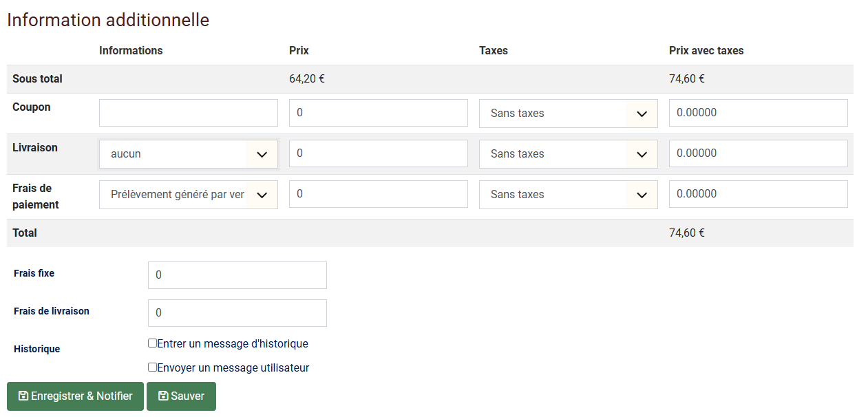The height and width of the screenshot is (417, 868).
Task: Select Coupon price with taxes field
Action: 758,113
